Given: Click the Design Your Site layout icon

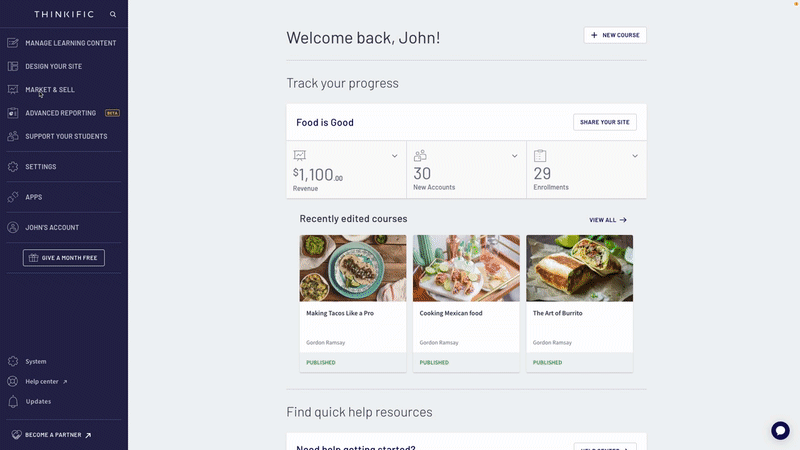Looking at the screenshot, I should click(13, 66).
